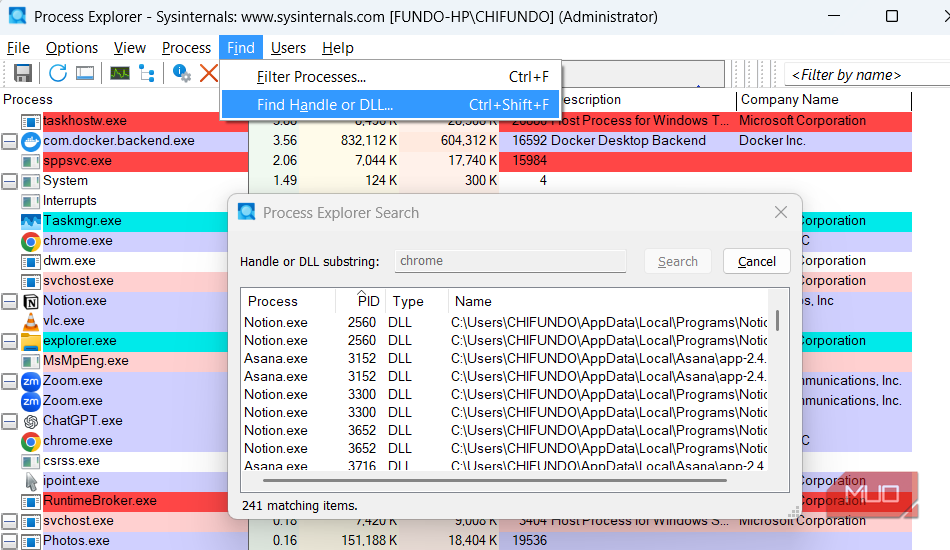Collapse the Notion.exe tree node
The width and height of the screenshot is (950, 550).
click(x=9, y=301)
